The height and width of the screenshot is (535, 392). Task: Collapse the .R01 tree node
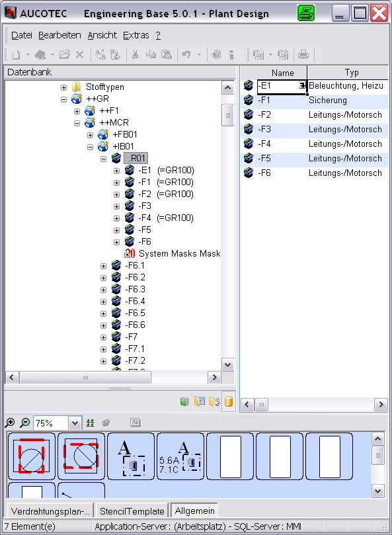[103, 159]
